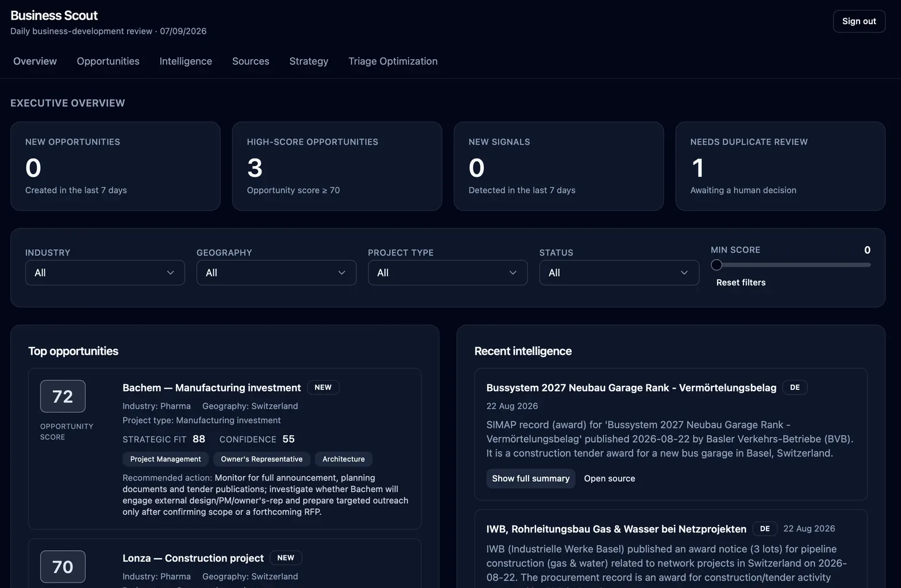Switch to the Opportunities tab
This screenshot has height=588, width=901.
108,61
